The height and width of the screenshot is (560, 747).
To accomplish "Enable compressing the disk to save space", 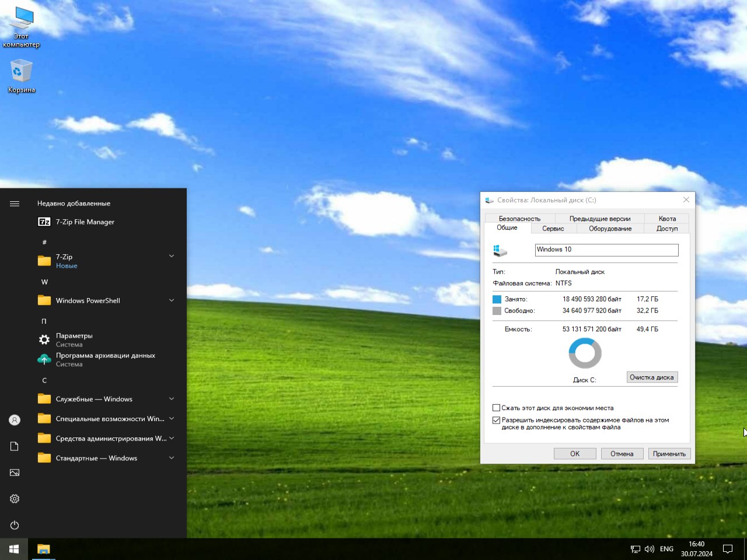I will 496,407.
